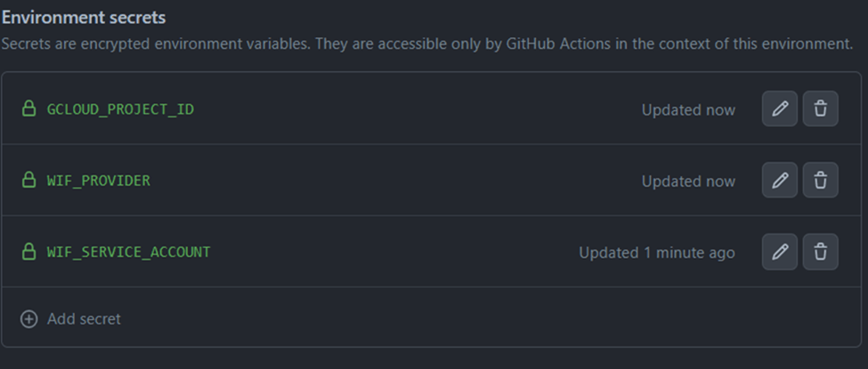Click the lock icon beside GCLOUD_PROJECT_ID
The image size is (868, 369).
click(28, 109)
